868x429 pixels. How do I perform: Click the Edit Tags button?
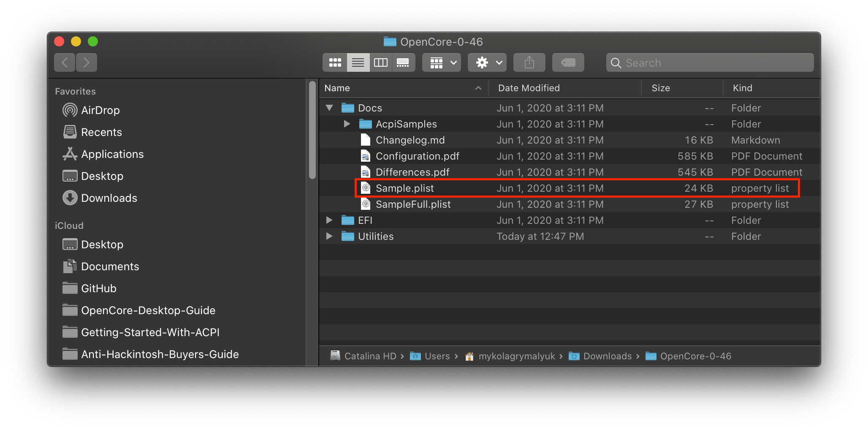click(568, 62)
